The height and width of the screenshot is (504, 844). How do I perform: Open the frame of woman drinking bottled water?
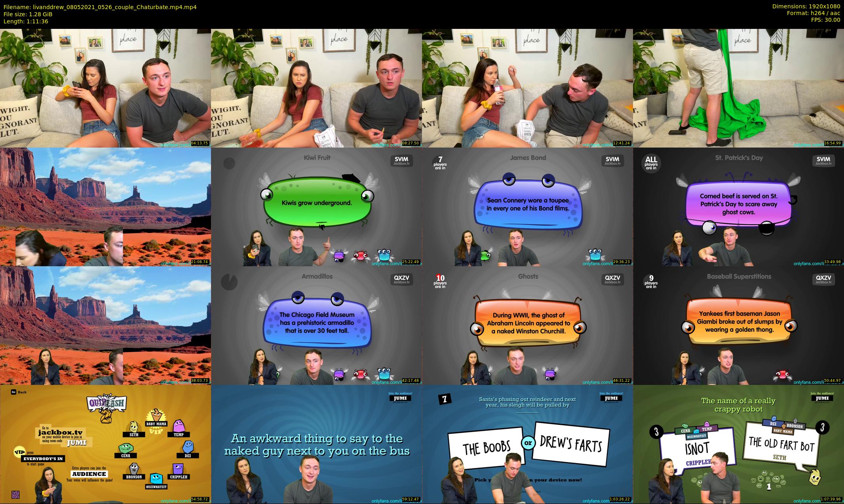(x=527, y=88)
